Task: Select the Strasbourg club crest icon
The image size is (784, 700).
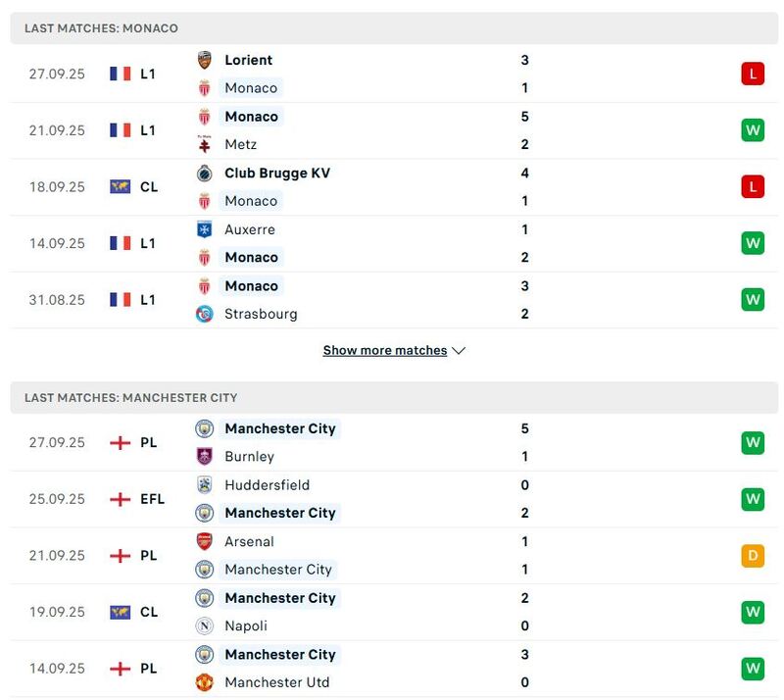Action: coord(205,314)
